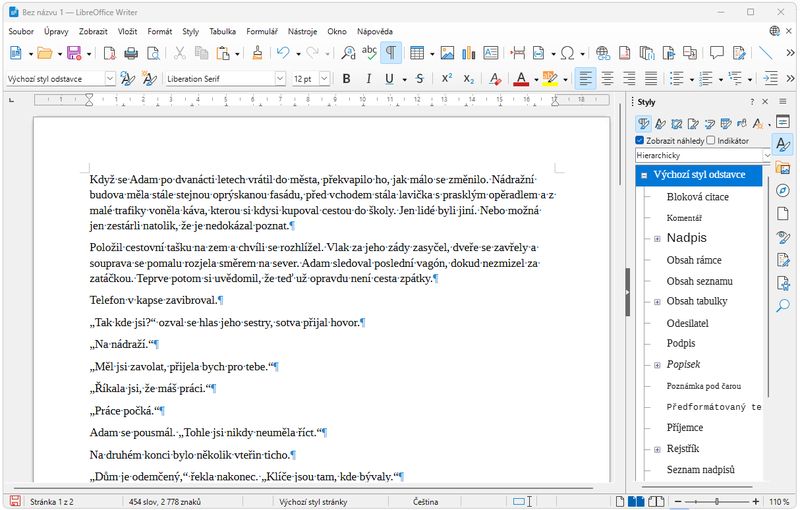800x510 pixels.
Task: Apply subscript X₂
Action: [468, 79]
